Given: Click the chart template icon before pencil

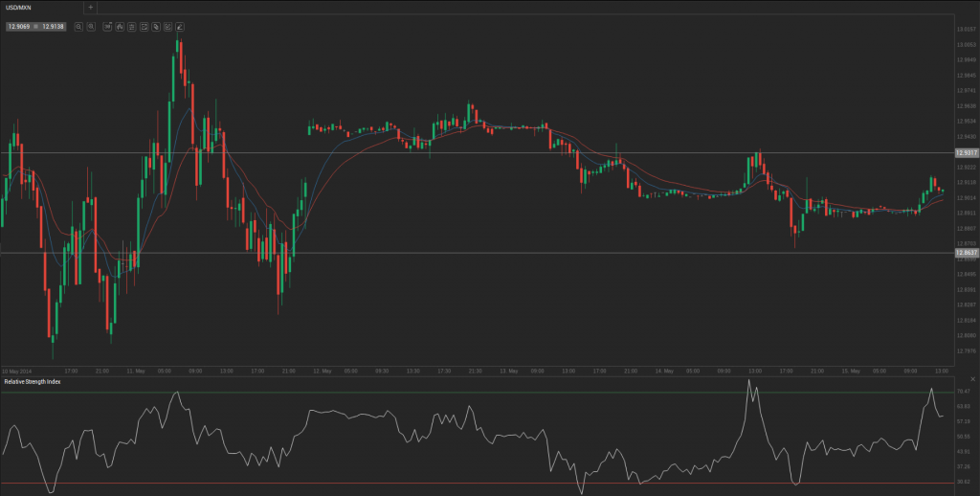Looking at the screenshot, I should 168,27.
